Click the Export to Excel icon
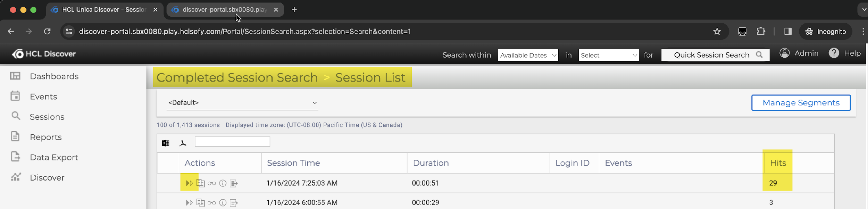The height and width of the screenshot is (209, 868). click(166, 143)
